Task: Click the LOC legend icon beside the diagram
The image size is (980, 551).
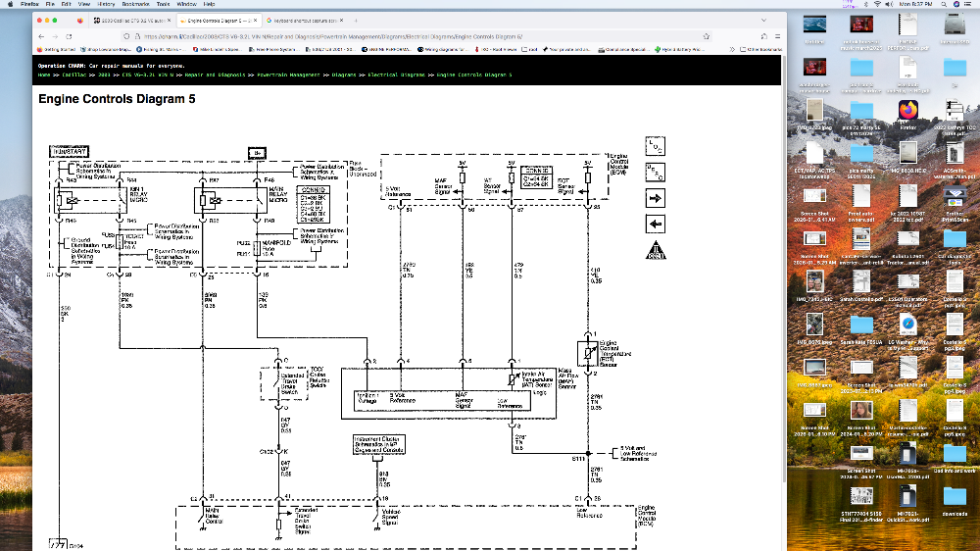Action: tap(655, 146)
